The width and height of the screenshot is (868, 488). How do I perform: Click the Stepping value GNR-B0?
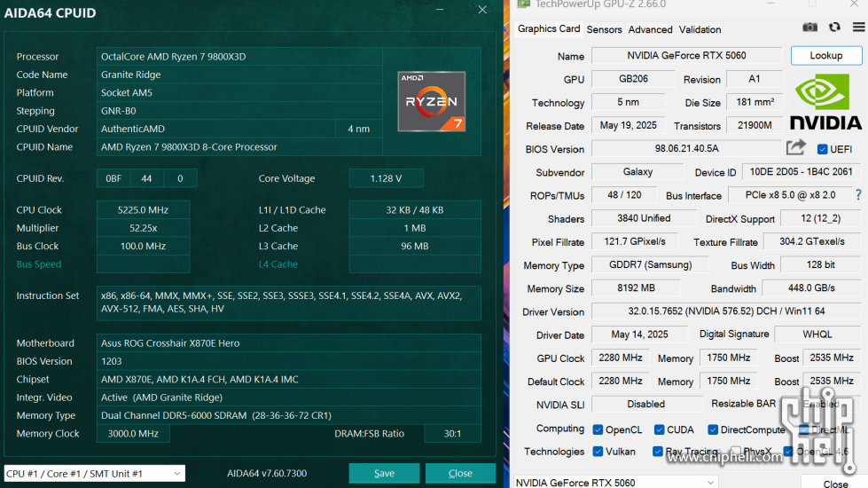click(x=239, y=111)
